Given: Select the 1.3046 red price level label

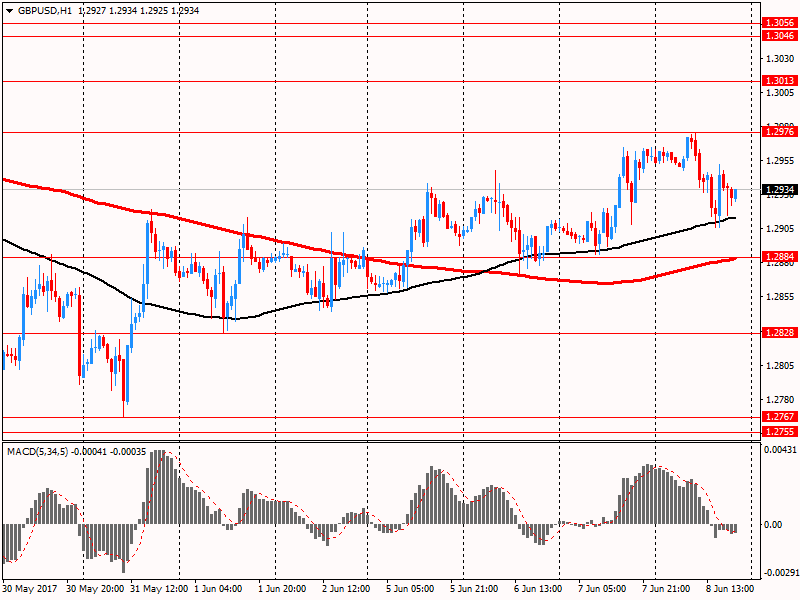Looking at the screenshot, I should pos(780,36).
